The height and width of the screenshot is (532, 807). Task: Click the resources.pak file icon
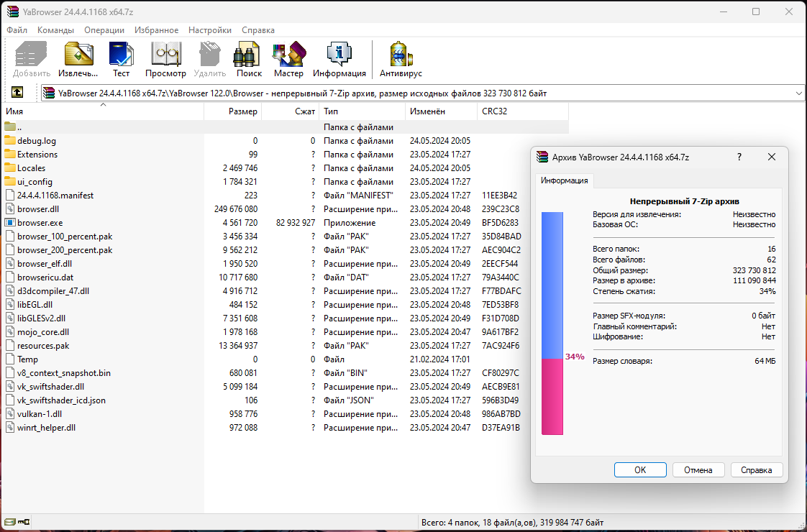10,346
